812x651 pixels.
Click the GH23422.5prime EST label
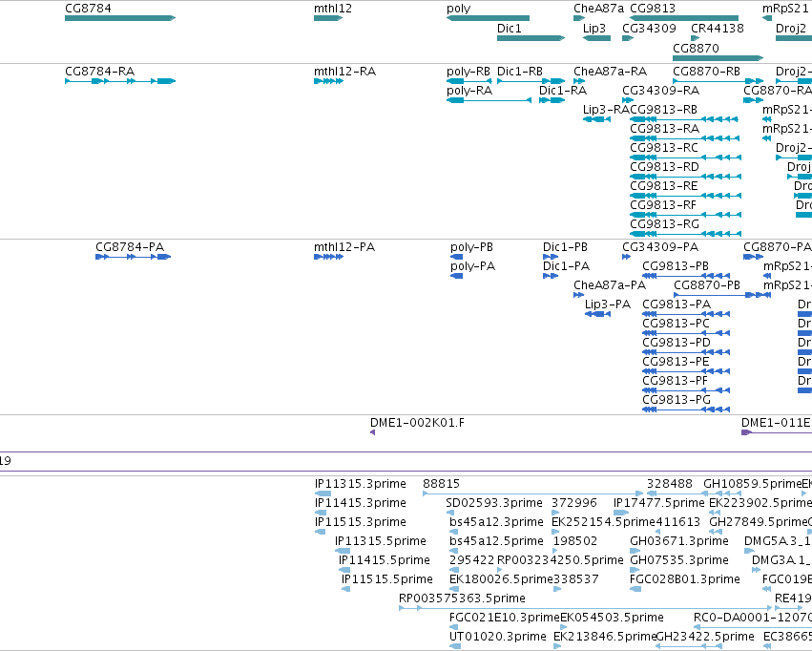(705, 637)
